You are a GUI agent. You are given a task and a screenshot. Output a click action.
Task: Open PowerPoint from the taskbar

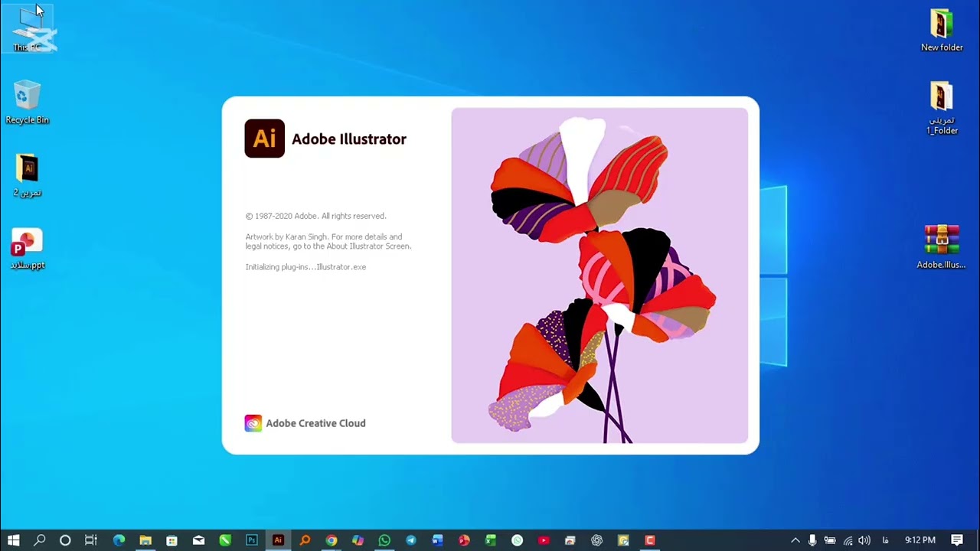[x=464, y=540]
